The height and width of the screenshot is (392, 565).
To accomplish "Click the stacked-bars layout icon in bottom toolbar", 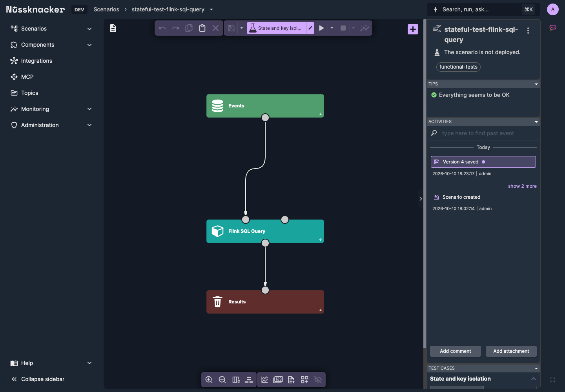I will pyautogui.click(x=249, y=379).
